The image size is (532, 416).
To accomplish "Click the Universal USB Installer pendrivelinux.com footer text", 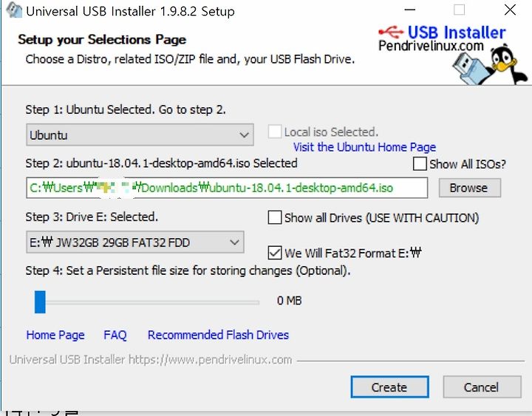I will (x=151, y=359).
